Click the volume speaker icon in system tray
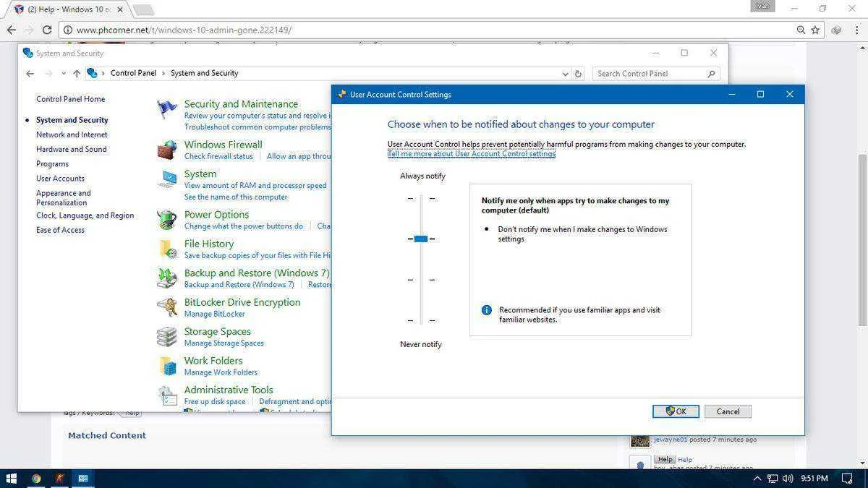 pyautogui.click(x=788, y=478)
